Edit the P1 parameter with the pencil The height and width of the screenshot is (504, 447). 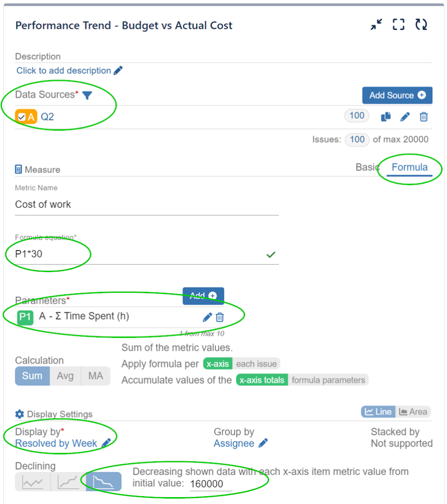pos(207,317)
